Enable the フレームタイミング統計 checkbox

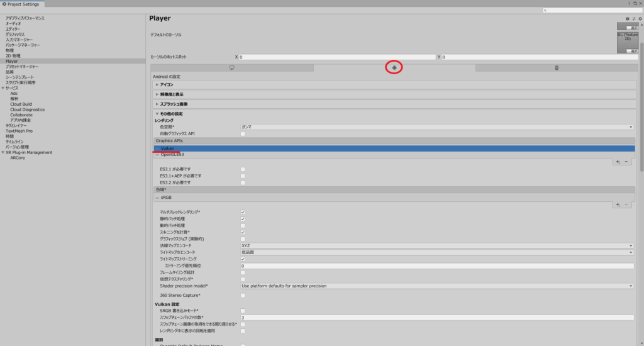pos(243,272)
